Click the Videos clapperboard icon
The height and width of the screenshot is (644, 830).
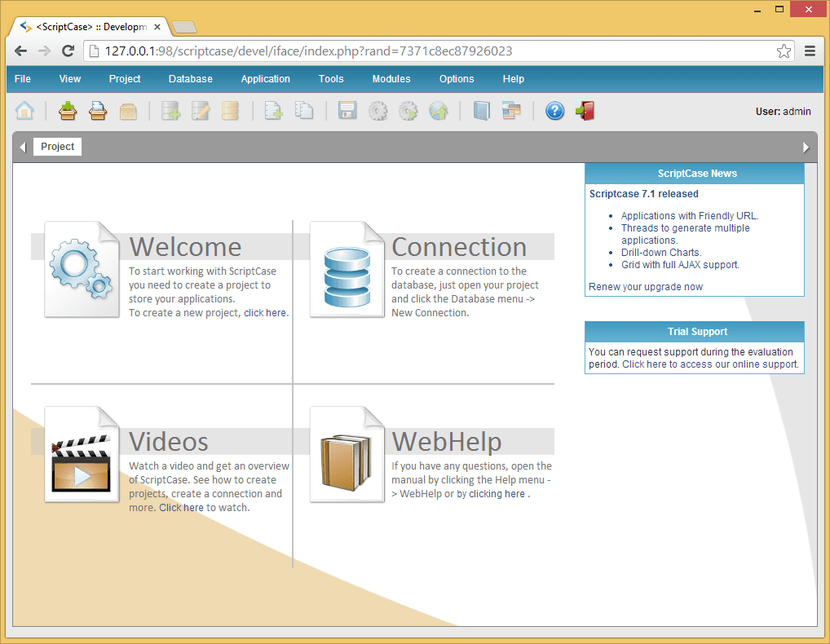coord(82,455)
